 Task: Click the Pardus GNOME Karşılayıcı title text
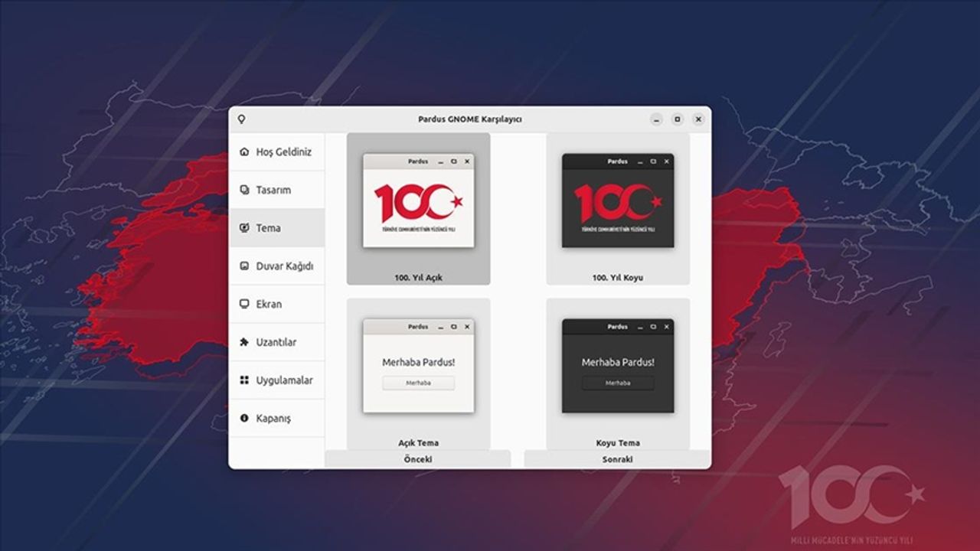tap(470, 119)
